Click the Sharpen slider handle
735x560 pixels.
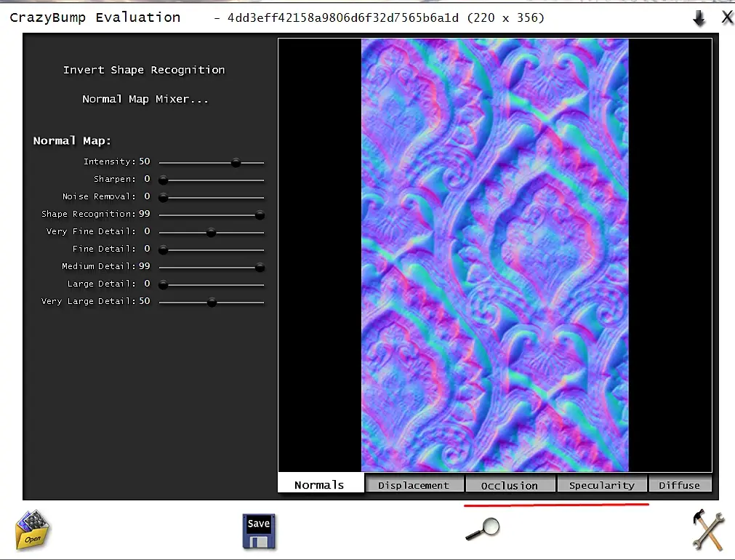coord(163,180)
